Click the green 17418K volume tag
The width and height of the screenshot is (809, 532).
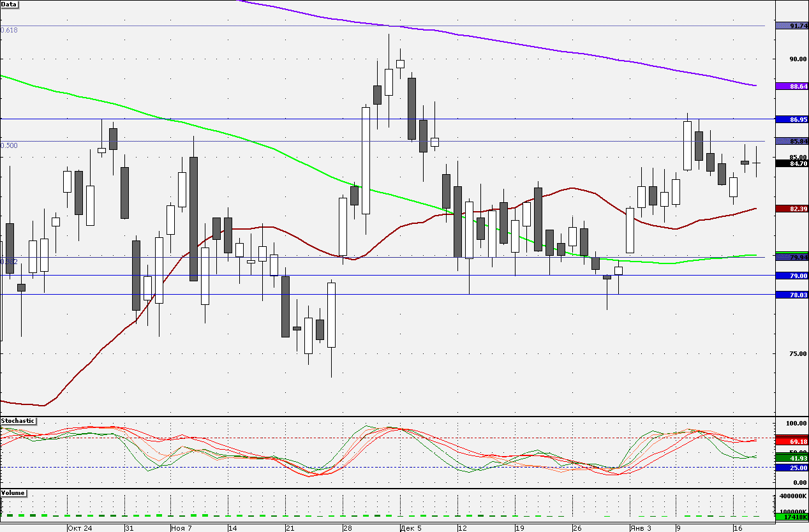point(790,517)
